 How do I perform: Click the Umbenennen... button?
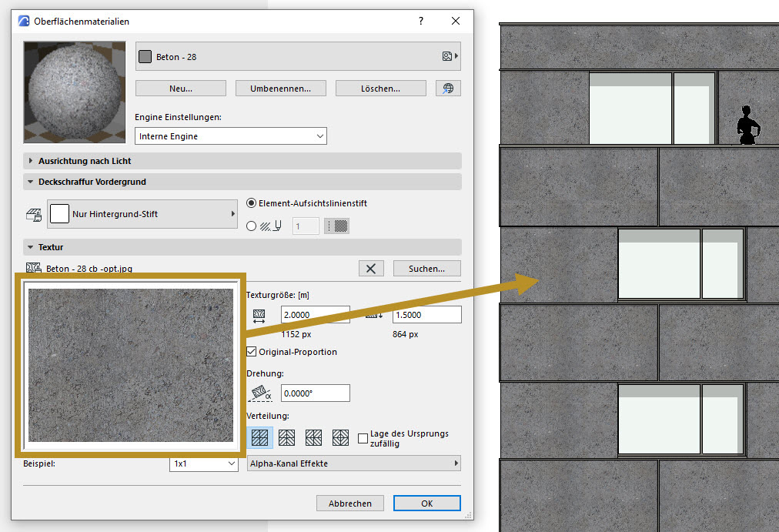[281, 89]
